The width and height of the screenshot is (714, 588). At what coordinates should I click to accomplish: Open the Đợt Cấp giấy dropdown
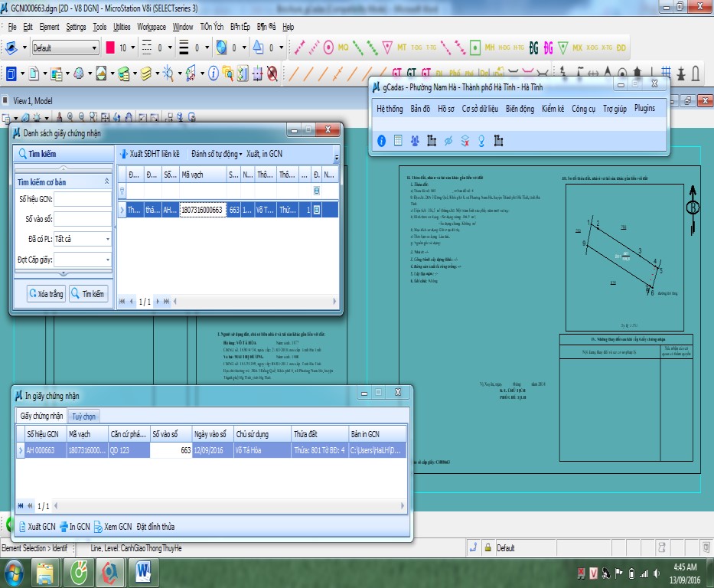107,260
